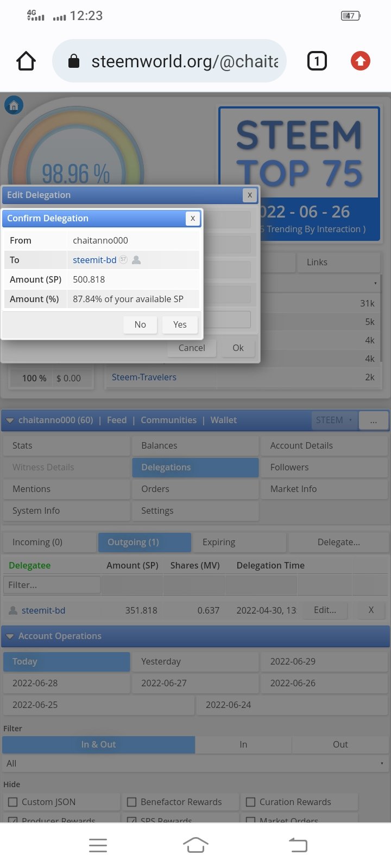Click the blue SteemWorld home icon
The height and width of the screenshot is (868, 391).
pyautogui.click(x=14, y=105)
